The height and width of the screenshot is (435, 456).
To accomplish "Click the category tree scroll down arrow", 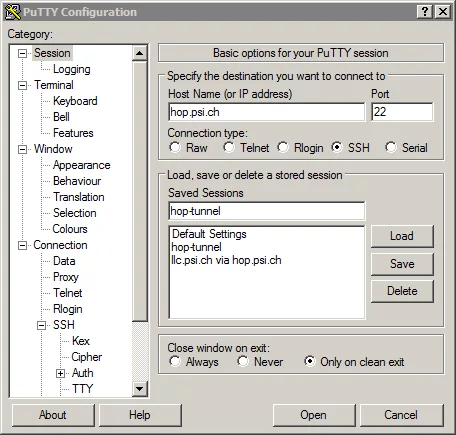I will [x=139, y=389].
